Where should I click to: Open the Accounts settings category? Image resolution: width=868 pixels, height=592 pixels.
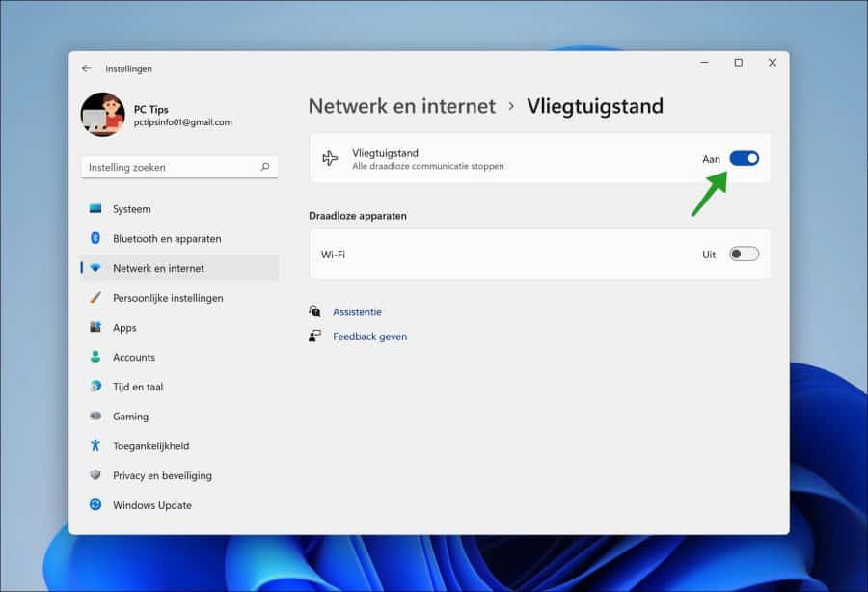pyautogui.click(x=179, y=357)
